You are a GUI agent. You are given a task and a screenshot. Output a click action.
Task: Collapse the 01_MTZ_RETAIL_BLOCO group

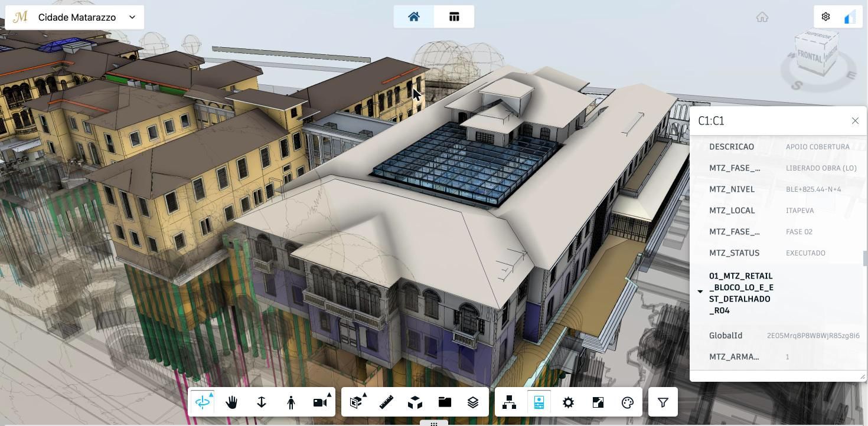pos(700,291)
